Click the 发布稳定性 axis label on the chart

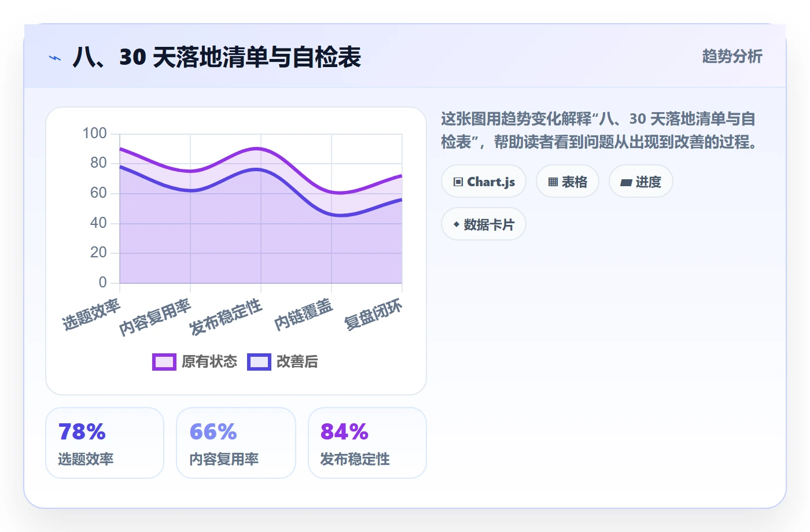(226, 317)
